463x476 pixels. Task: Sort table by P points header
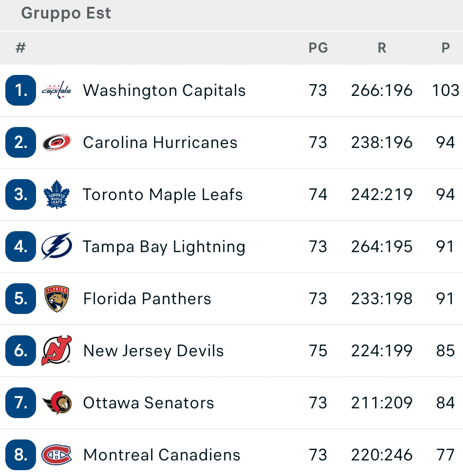(x=445, y=48)
